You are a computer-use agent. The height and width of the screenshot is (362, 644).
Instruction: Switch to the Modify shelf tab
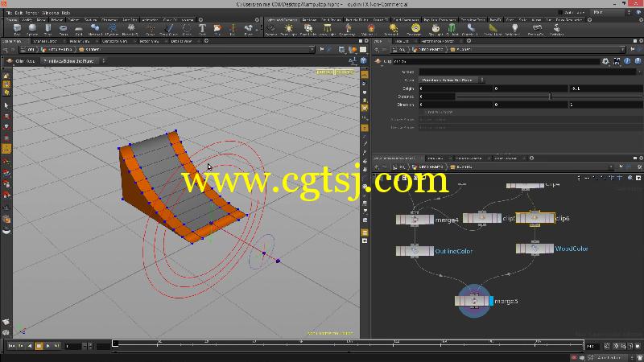coord(27,19)
